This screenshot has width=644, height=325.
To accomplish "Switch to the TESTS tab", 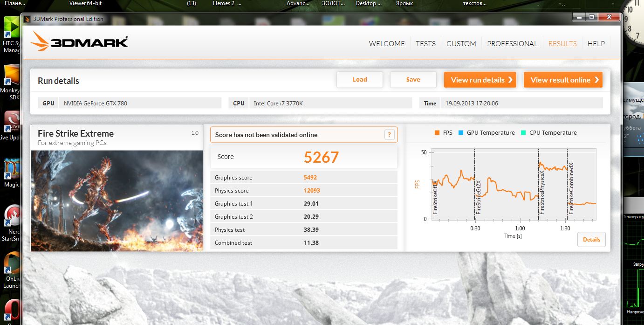I will tap(425, 43).
